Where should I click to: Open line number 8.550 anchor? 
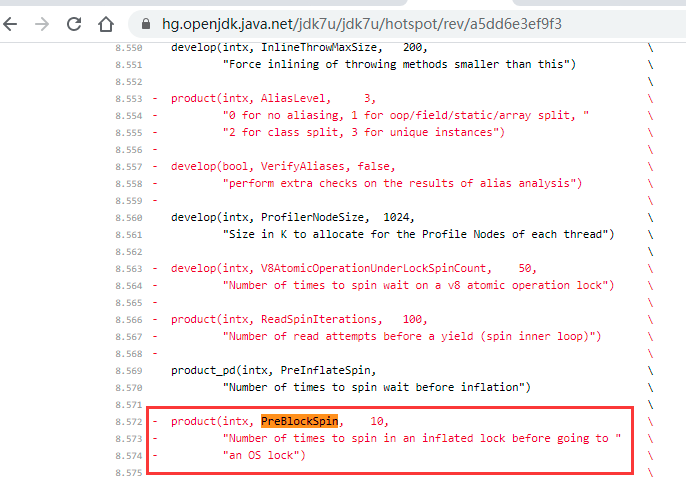point(129,48)
